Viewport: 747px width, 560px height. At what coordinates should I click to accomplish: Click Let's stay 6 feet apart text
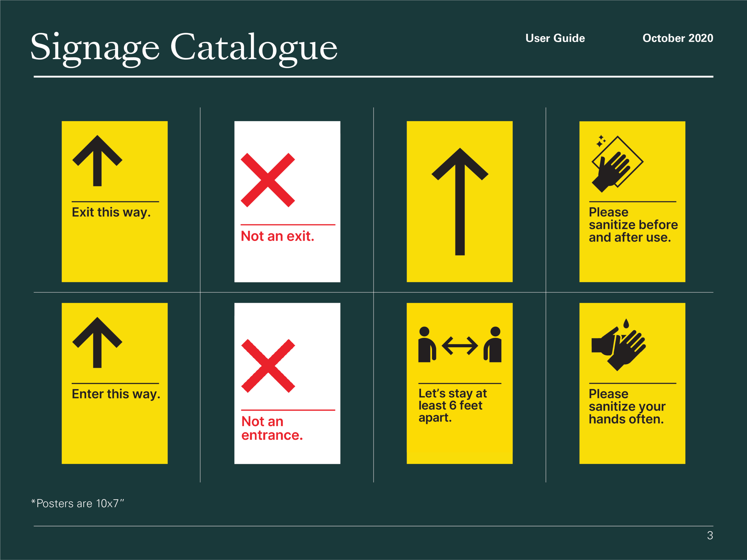(x=452, y=405)
